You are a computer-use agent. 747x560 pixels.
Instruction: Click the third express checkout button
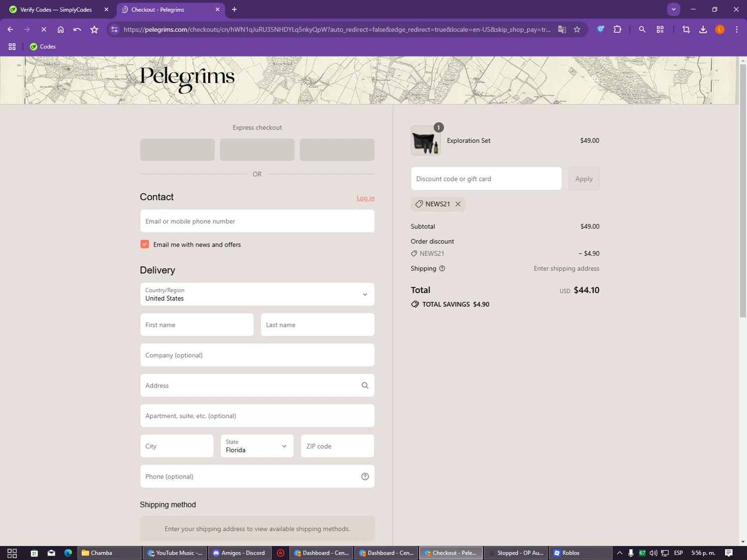pos(337,150)
